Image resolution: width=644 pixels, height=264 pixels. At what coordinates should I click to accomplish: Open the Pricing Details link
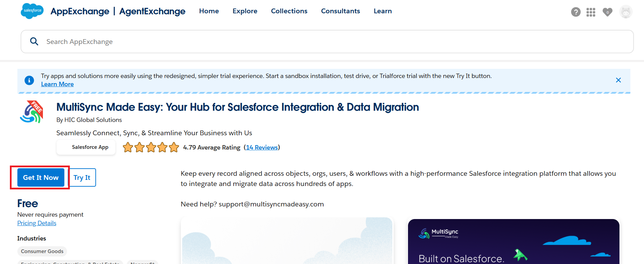pyautogui.click(x=37, y=223)
